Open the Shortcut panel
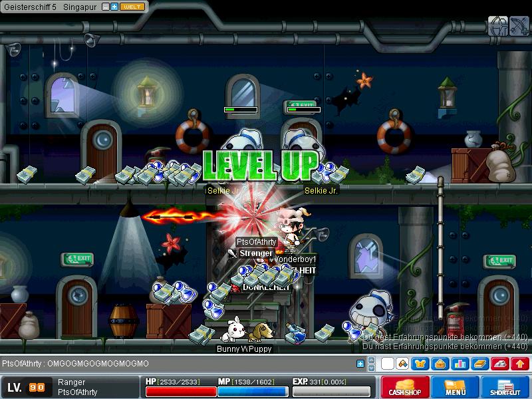Screen dimensions: 532x399 point(507,387)
